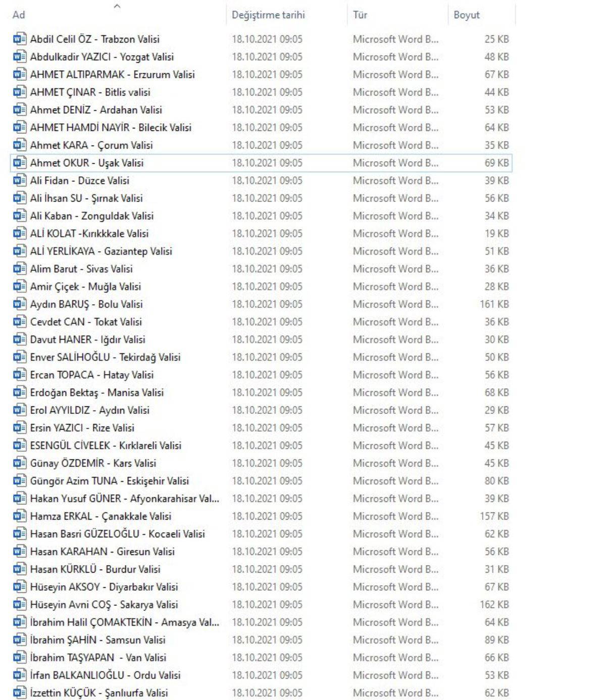Select Word icon of AHMET ÇINAR Bitlis file
The height and width of the screenshot is (700, 606).
coord(20,92)
